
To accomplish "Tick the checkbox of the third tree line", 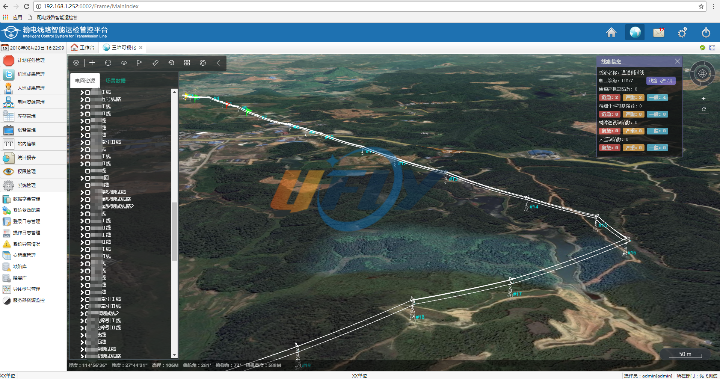I will tap(87, 107).
